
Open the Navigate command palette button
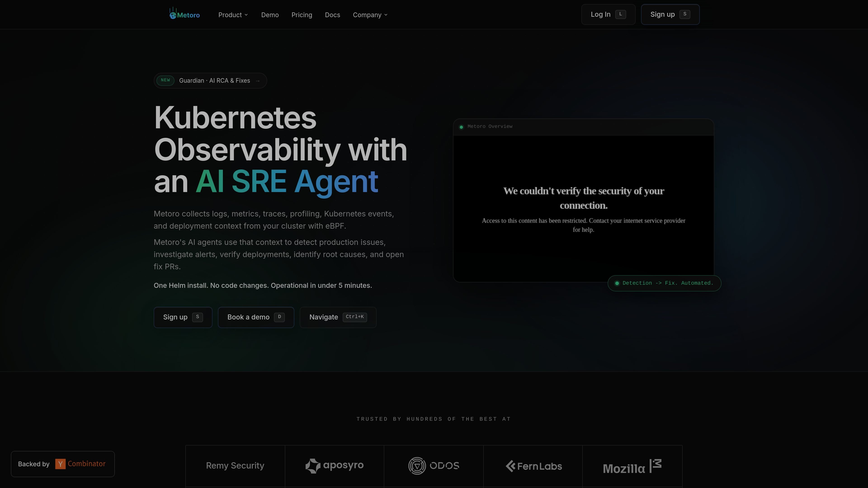(338, 317)
